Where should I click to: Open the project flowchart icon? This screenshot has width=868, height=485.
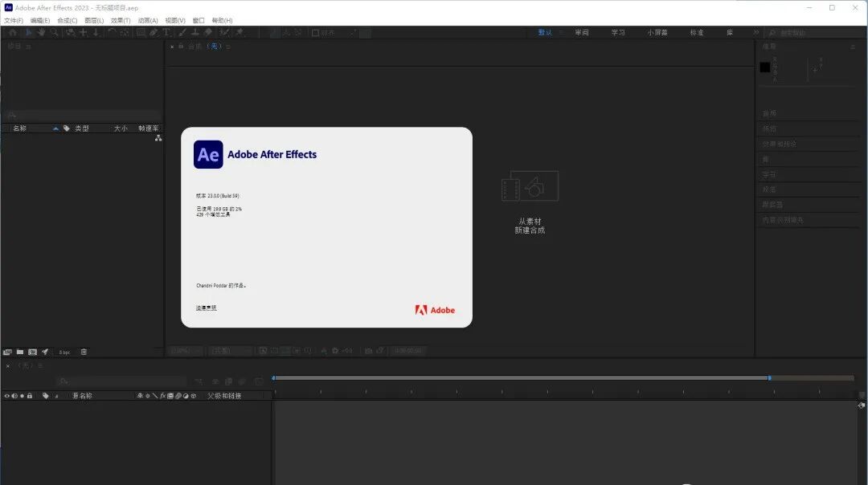tap(158, 138)
